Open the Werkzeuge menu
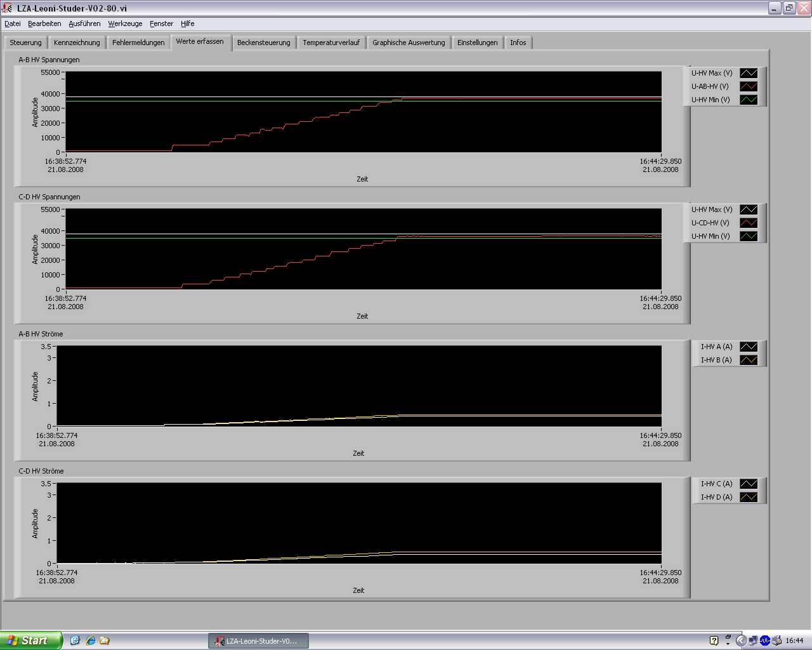Image resolution: width=812 pixels, height=650 pixels. coord(125,23)
